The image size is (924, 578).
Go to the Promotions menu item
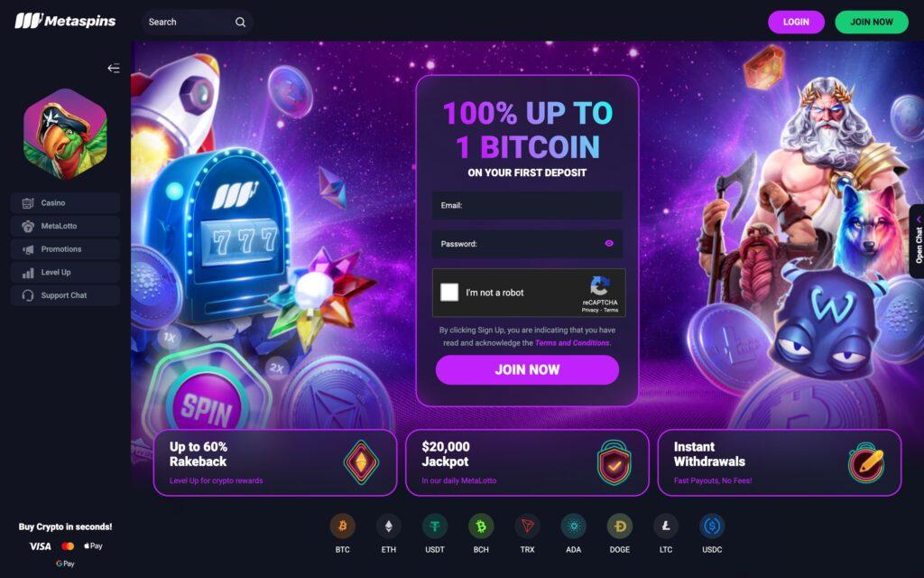pos(65,249)
